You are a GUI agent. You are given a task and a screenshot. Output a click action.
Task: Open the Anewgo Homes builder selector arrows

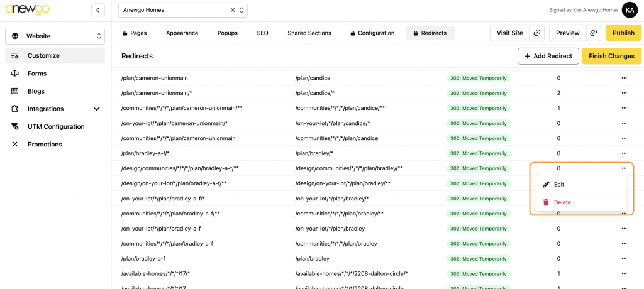[241, 10]
